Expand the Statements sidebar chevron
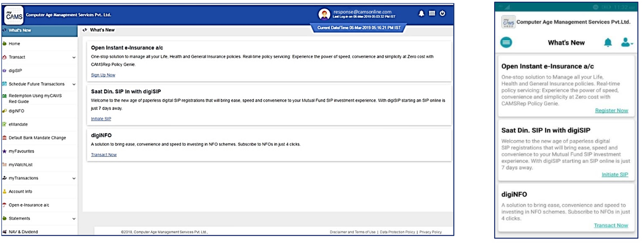Viewport: 644px width, 251px height. [74, 219]
